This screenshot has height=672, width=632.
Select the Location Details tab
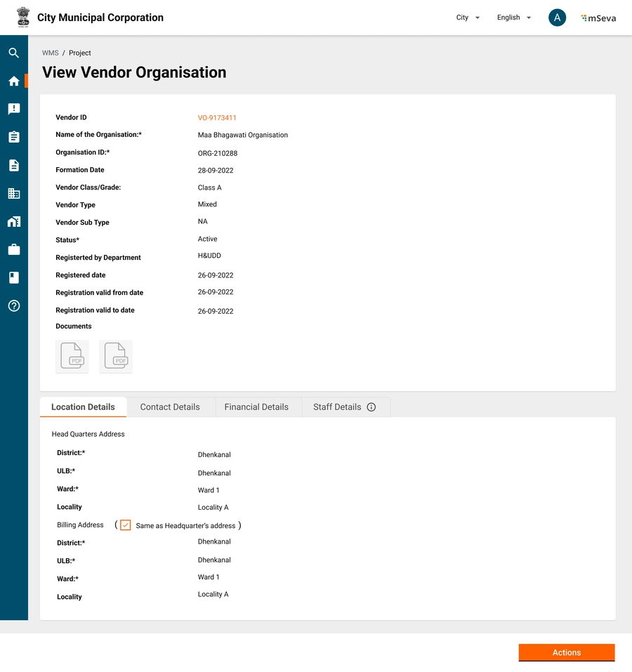83,407
